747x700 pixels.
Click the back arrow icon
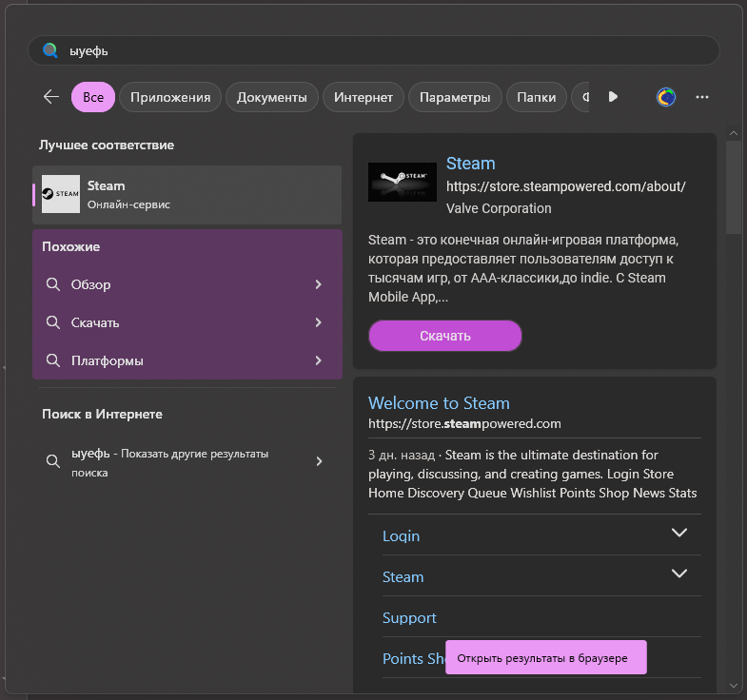tap(51, 97)
